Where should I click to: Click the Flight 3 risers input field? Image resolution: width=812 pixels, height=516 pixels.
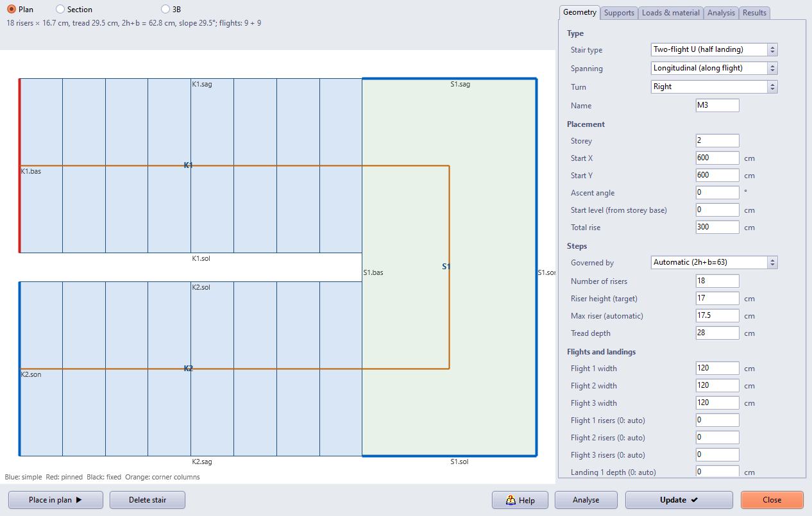[718, 455]
